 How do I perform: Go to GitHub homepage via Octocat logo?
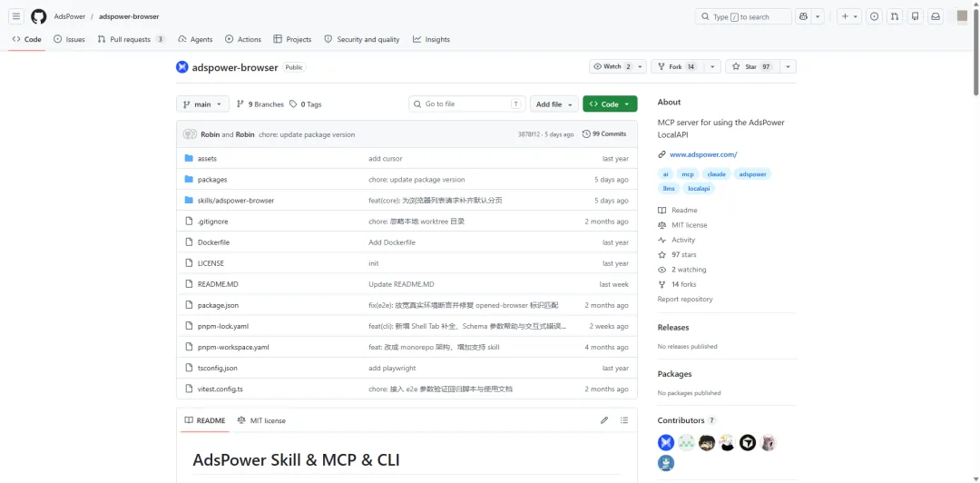point(39,16)
